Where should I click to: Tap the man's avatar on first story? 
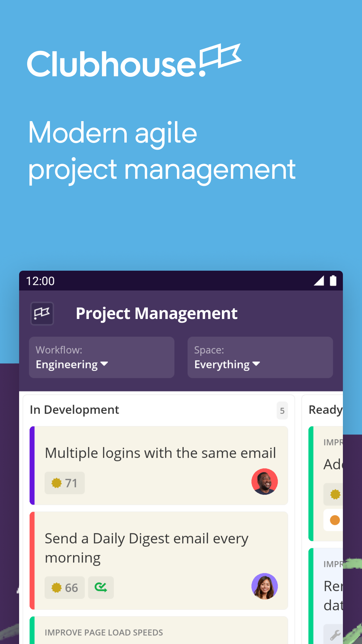click(264, 482)
